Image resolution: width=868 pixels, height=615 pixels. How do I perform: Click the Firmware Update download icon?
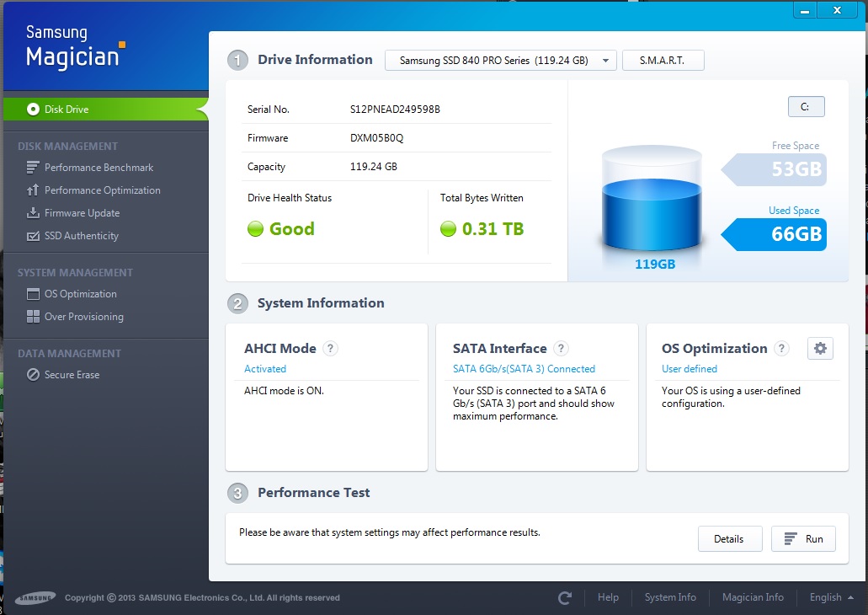pos(33,213)
